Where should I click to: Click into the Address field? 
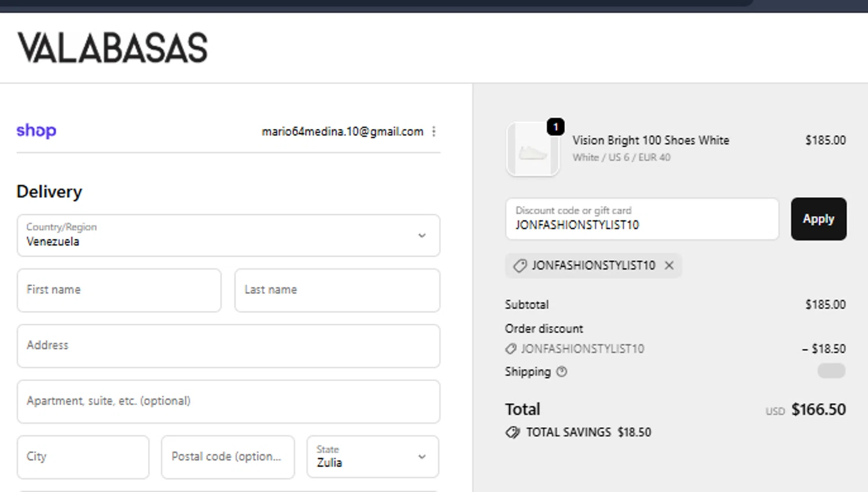pyautogui.click(x=229, y=346)
